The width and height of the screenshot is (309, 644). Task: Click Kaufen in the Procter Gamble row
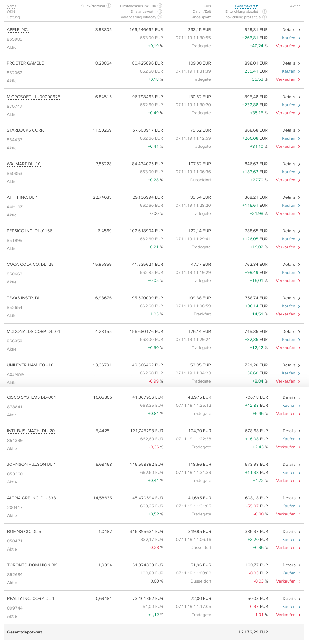tap(291, 71)
